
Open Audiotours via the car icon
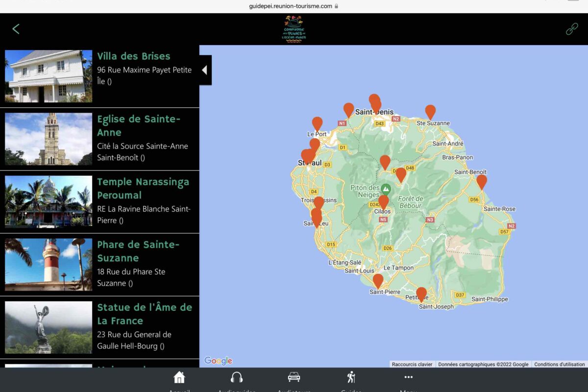point(294,378)
